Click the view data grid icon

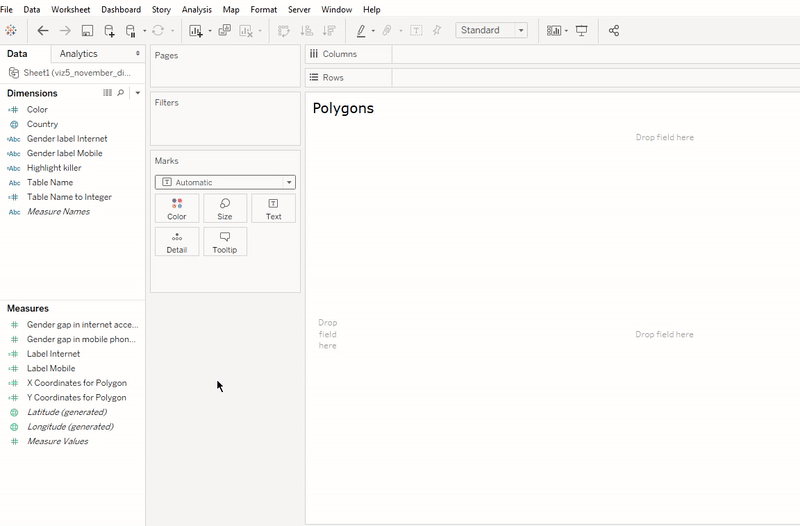(x=108, y=93)
